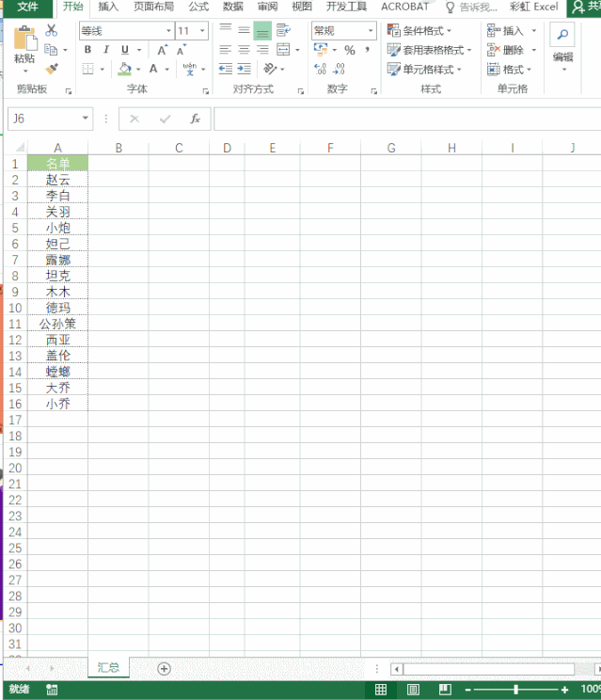This screenshot has width=601, height=700.
Task: Decrease decimal places
Action: (x=340, y=69)
